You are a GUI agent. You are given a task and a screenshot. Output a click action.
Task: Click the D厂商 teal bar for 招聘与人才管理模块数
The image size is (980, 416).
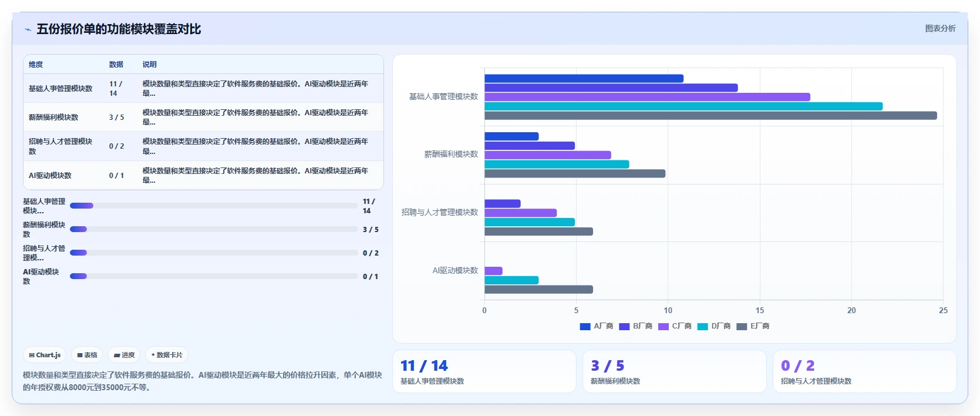pos(530,222)
